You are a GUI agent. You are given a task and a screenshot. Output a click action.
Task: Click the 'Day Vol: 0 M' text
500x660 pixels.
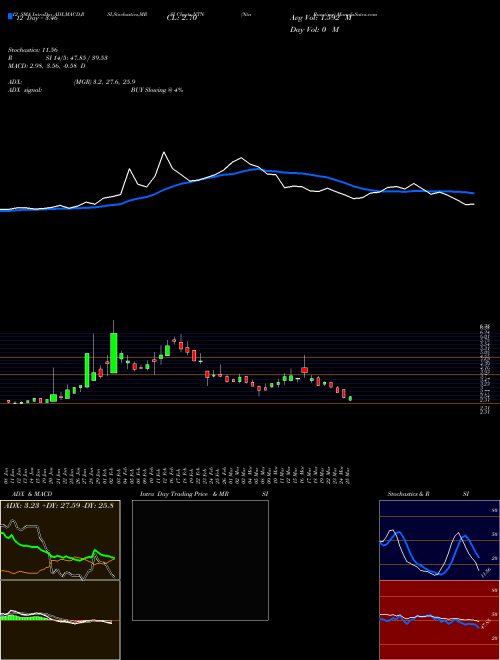tap(314, 30)
